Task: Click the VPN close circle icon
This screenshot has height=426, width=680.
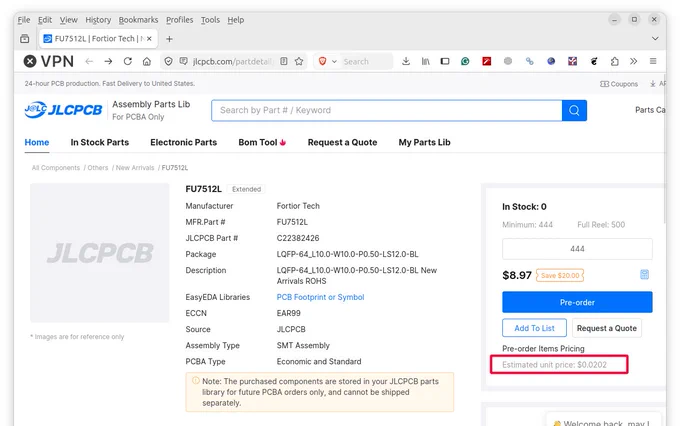Action: 30,62
